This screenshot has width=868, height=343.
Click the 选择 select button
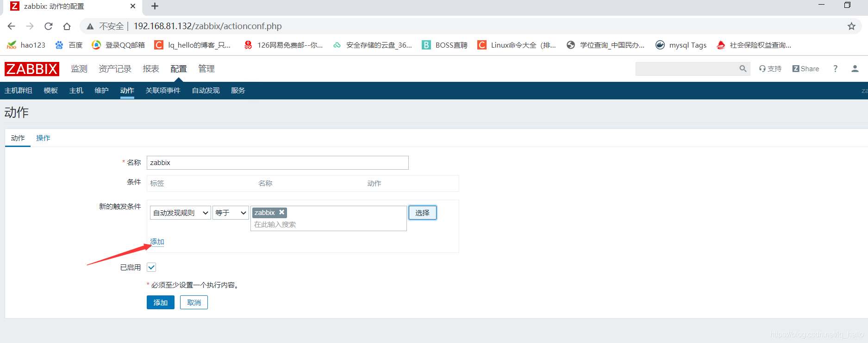click(x=422, y=213)
